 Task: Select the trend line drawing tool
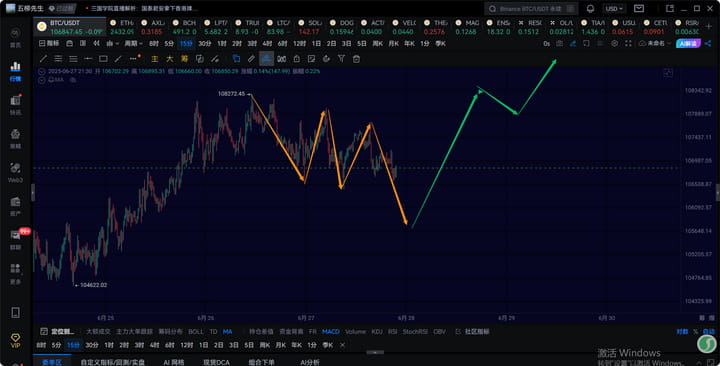point(43,59)
